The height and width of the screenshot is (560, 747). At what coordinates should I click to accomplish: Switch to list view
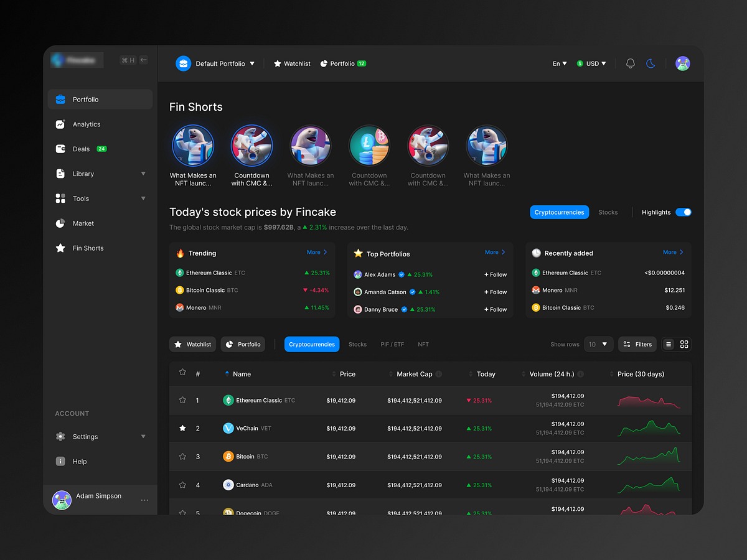[x=669, y=344]
